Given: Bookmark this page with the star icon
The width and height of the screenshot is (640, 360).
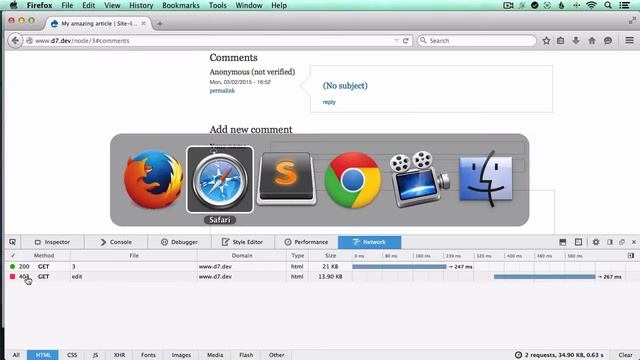Looking at the screenshot, I should (x=546, y=40).
